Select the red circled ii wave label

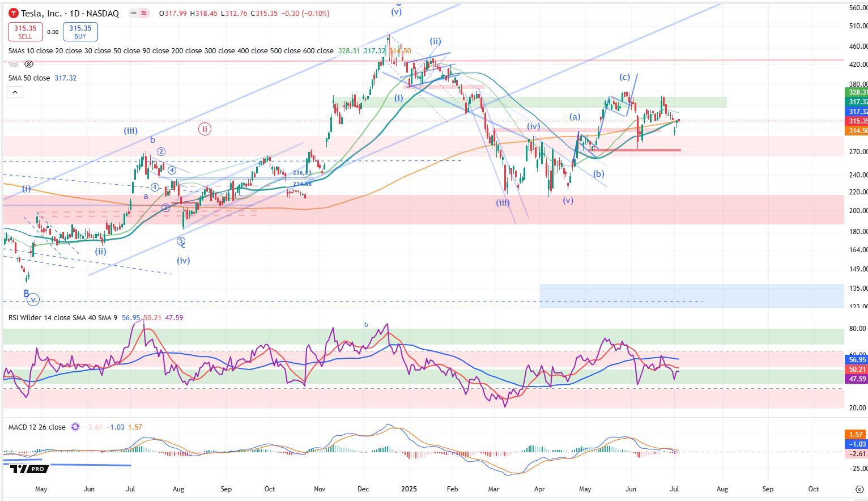205,129
